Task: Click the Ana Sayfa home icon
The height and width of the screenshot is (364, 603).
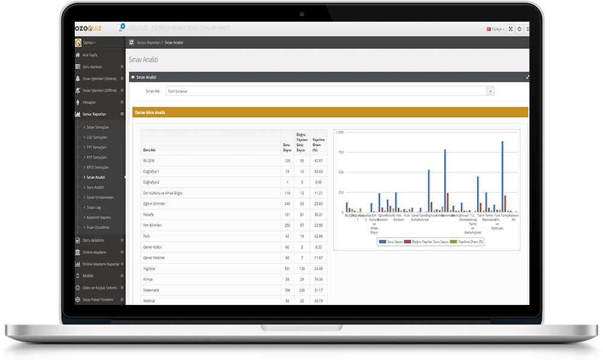Action: [78, 55]
